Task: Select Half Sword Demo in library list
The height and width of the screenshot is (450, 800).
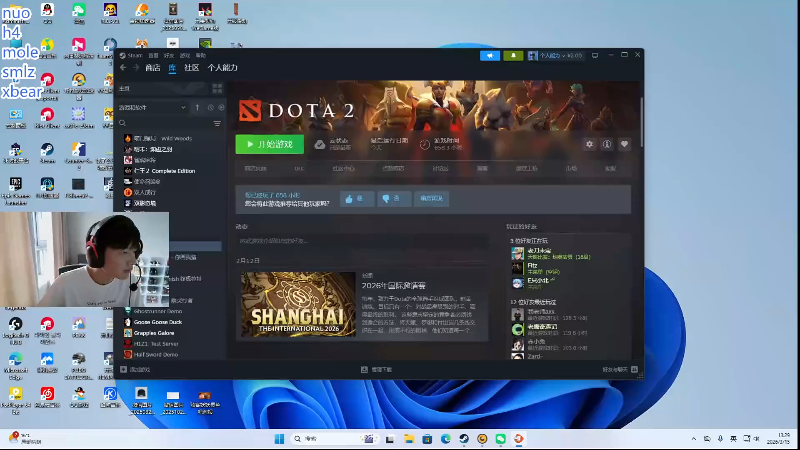Action: 151,354
